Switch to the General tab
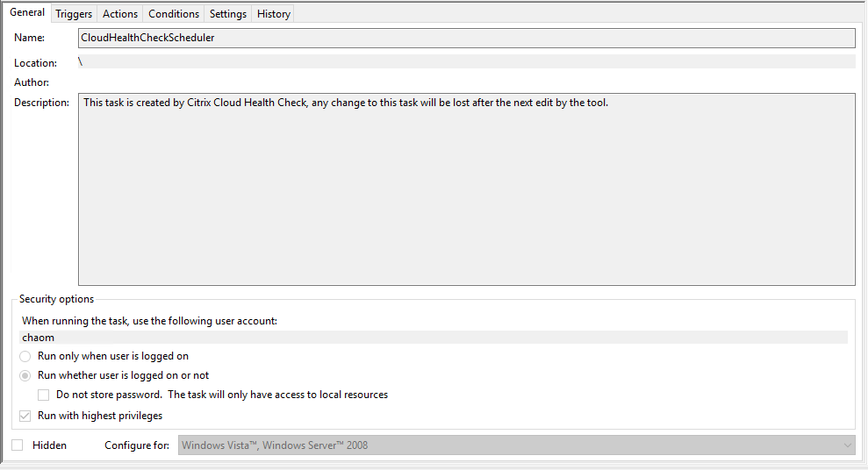Image resolution: width=868 pixels, height=470 pixels. (27, 12)
